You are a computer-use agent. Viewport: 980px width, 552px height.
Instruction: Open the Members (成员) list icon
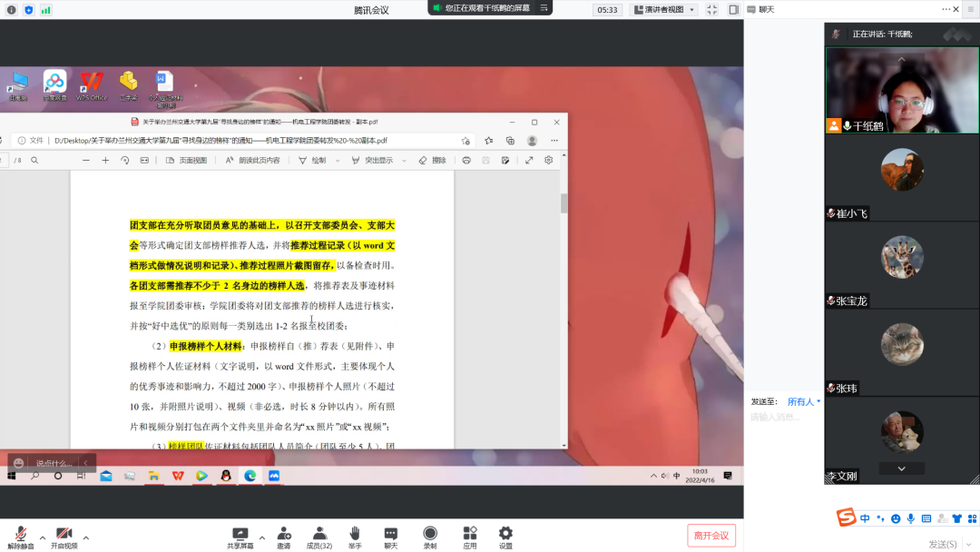(319, 534)
